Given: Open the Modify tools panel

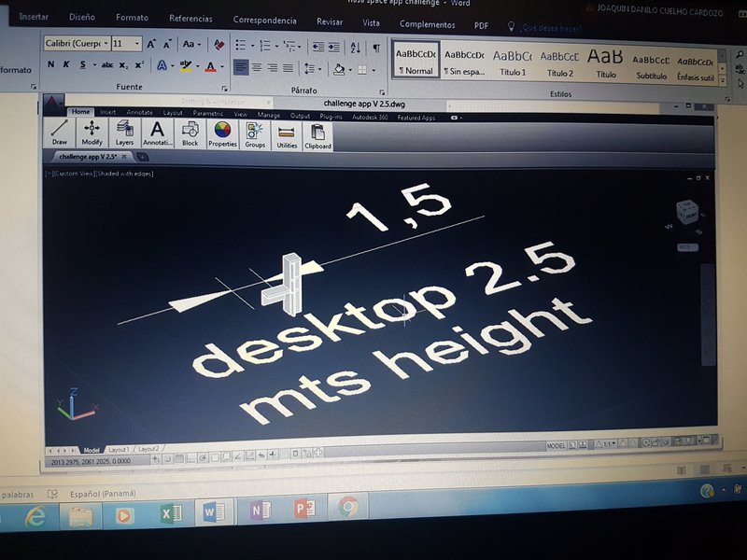Looking at the screenshot, I should pyautogui.click(x=92, y=133).
